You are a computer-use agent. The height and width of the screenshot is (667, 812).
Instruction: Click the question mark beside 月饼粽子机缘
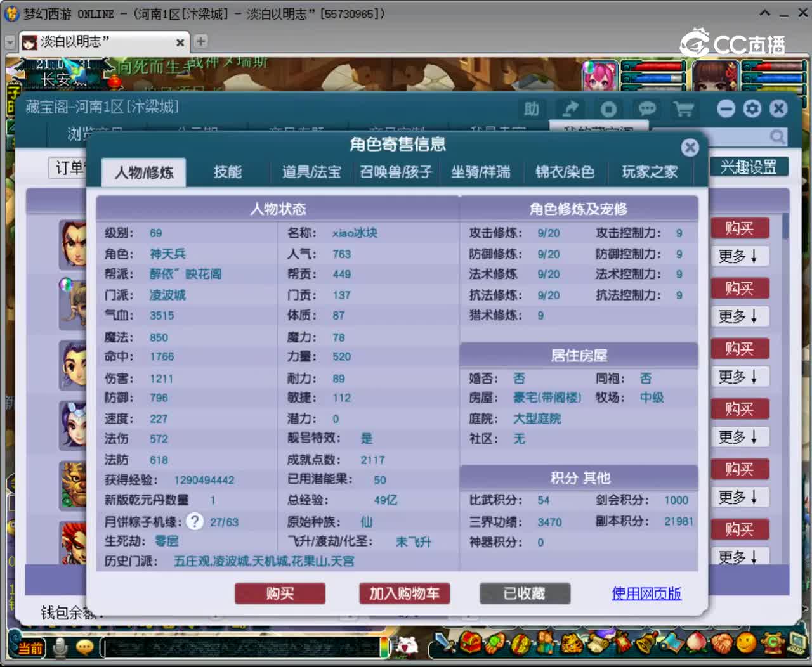point(195,521)
